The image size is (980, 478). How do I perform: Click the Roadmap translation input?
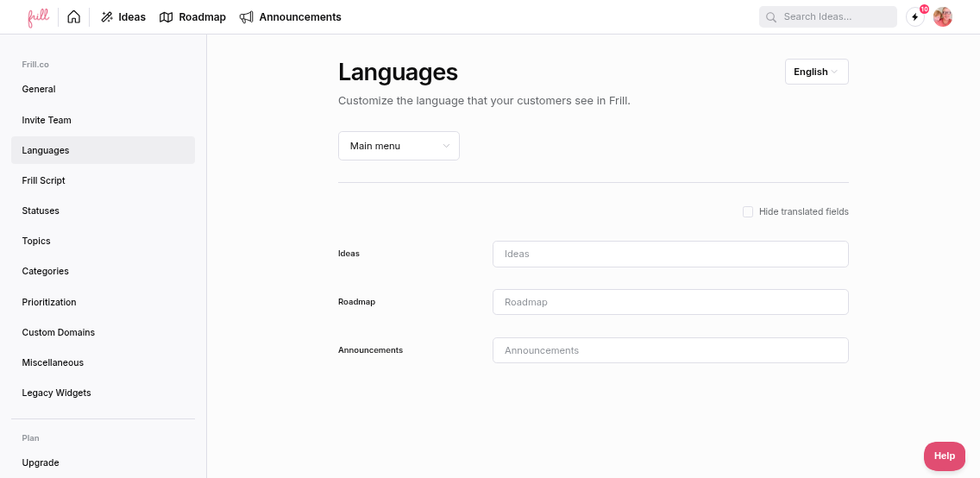tap(670, 302)
